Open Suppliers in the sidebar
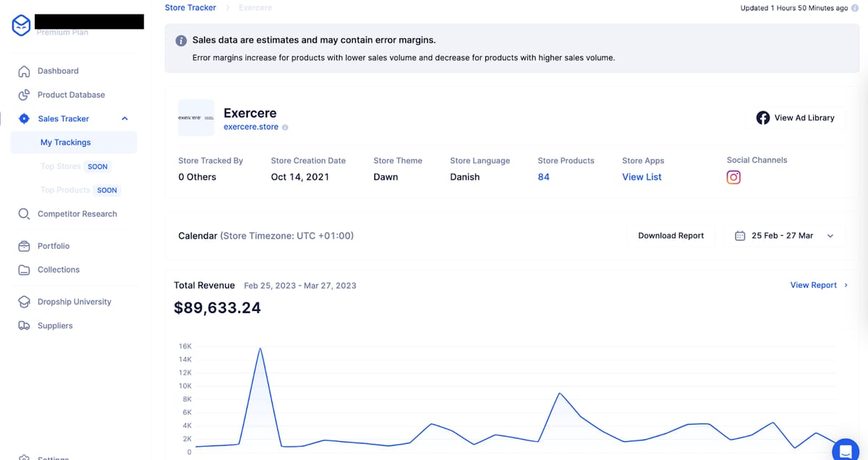The height and width of the screenshot is (460, 868). tap(55, 325)
